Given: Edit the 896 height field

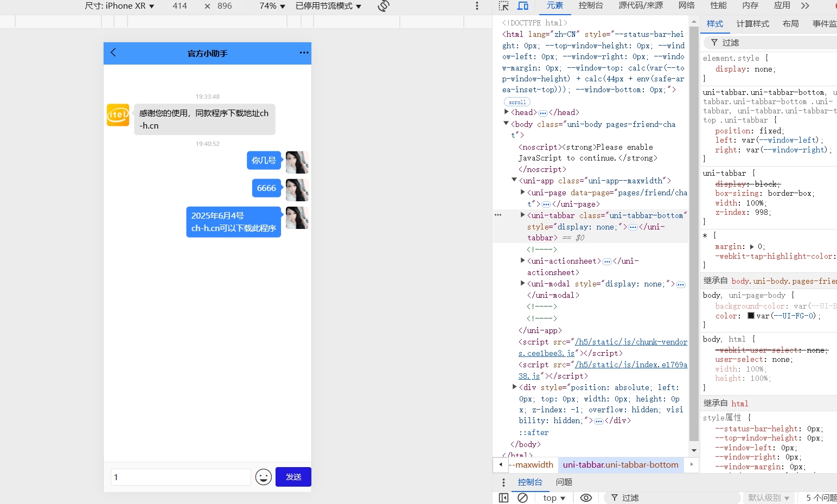Looking at the screenshot, I should pos(225,6).
